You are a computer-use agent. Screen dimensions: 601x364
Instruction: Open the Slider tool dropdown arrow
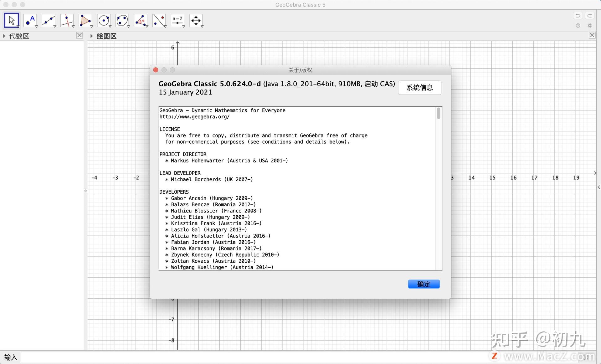click(x=184, y=27)
